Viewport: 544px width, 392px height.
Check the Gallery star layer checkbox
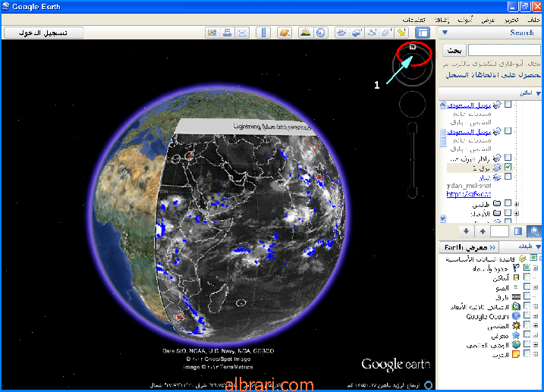click(527, 335)
